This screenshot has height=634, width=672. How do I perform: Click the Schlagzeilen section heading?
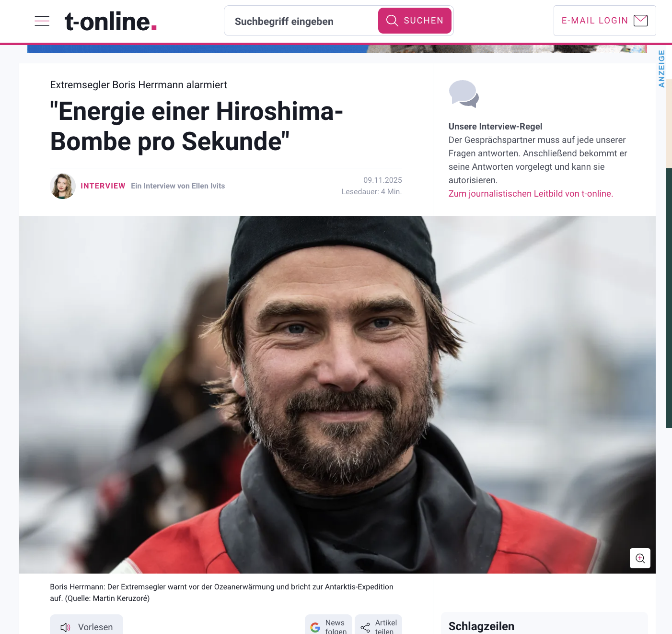pos(481,626)
